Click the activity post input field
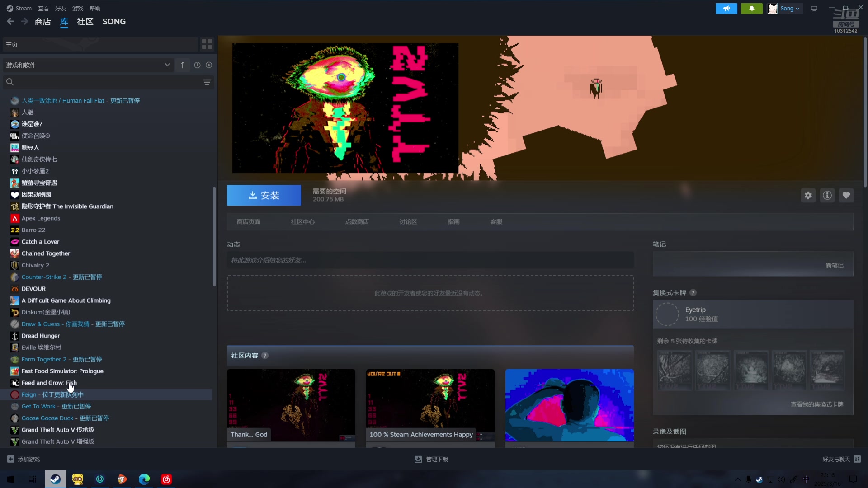The height and width of the screenshot is (488, 868). pos(430,260)
